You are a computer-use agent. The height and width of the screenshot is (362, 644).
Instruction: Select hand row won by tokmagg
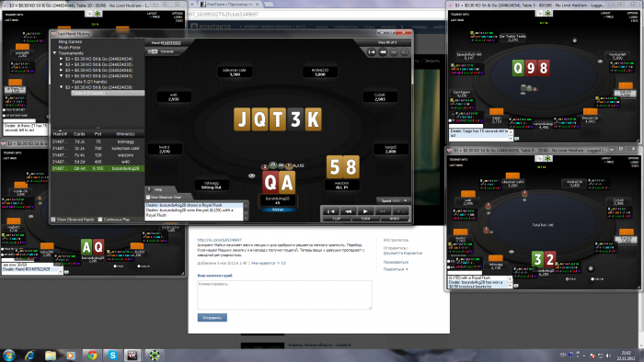(x=98, y=141)
